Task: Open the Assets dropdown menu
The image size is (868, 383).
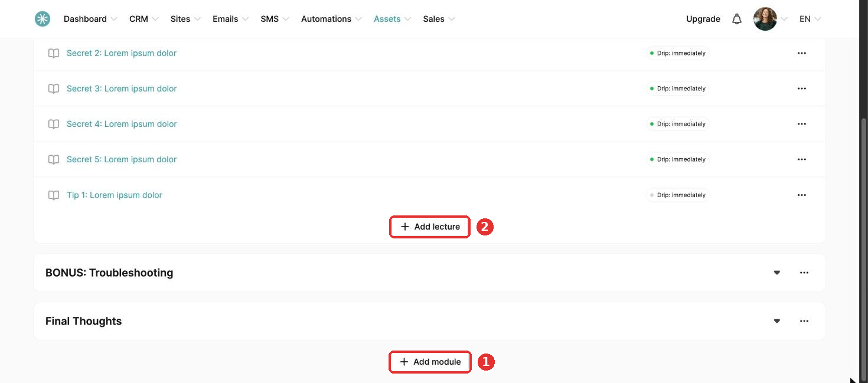Action: pos(393,19)
